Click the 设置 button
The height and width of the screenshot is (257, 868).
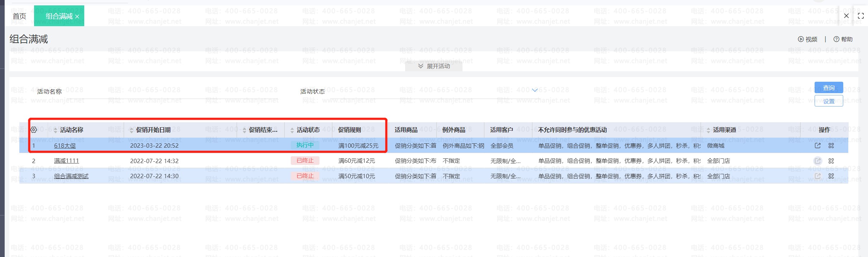pyautogui.click(x=829, y=101)
